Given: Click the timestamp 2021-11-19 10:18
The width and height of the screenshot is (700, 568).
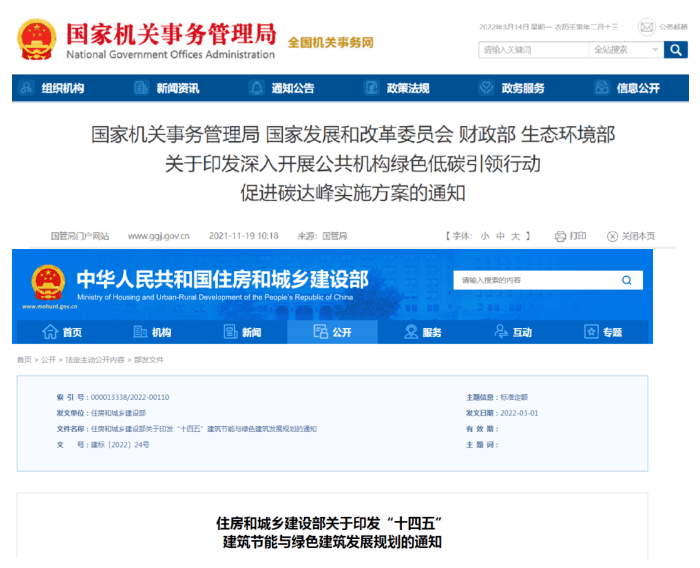Looking at the screenshot, I should 244,236.
